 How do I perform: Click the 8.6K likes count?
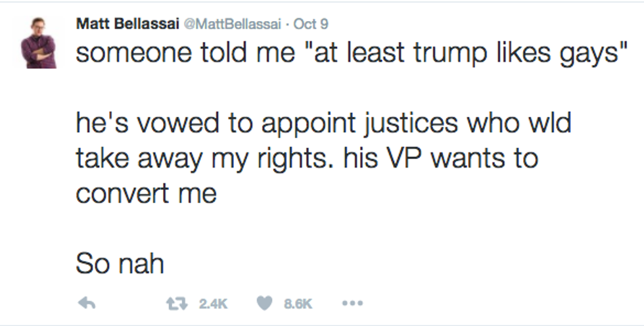297,304
